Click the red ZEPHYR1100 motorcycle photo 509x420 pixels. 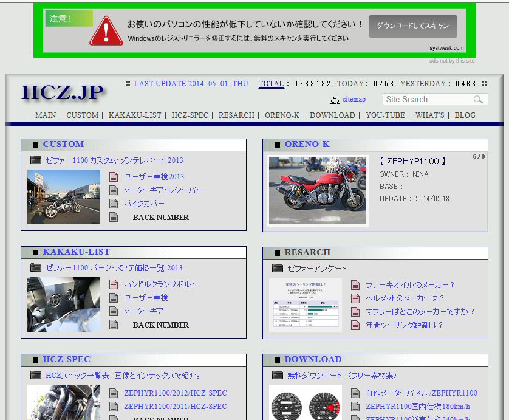pyautogui.click(x=318, y=191)
